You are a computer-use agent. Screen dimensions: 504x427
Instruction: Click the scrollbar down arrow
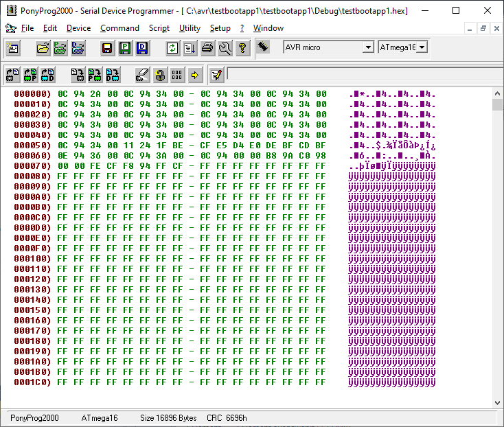pos(497,402)
